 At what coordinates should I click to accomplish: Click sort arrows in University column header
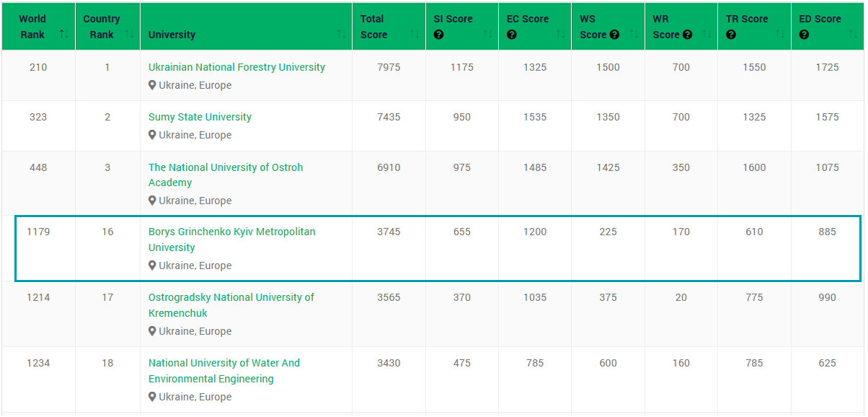(x=341, y=34)
